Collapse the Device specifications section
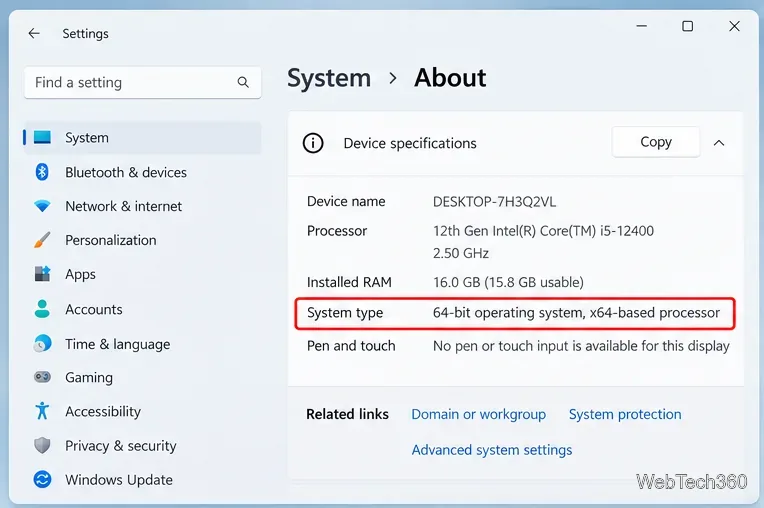Image resolution: width=764 pixels, height=508 pixels. click(x=719, y=143)
